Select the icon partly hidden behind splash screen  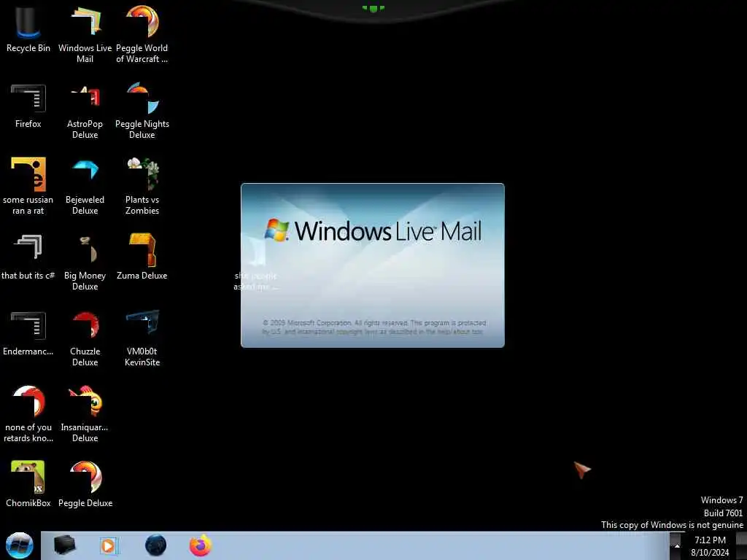coord(256,262)
